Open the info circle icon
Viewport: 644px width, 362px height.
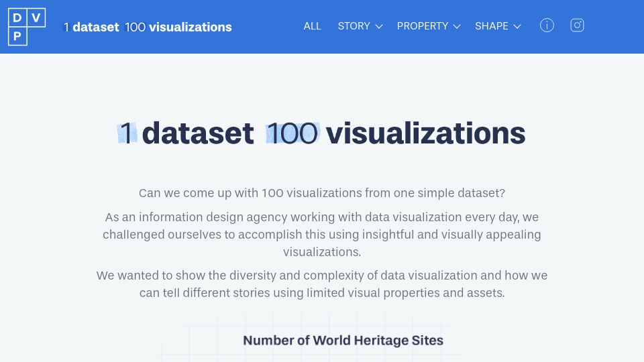pyautogui.click(x=547, y=25)
